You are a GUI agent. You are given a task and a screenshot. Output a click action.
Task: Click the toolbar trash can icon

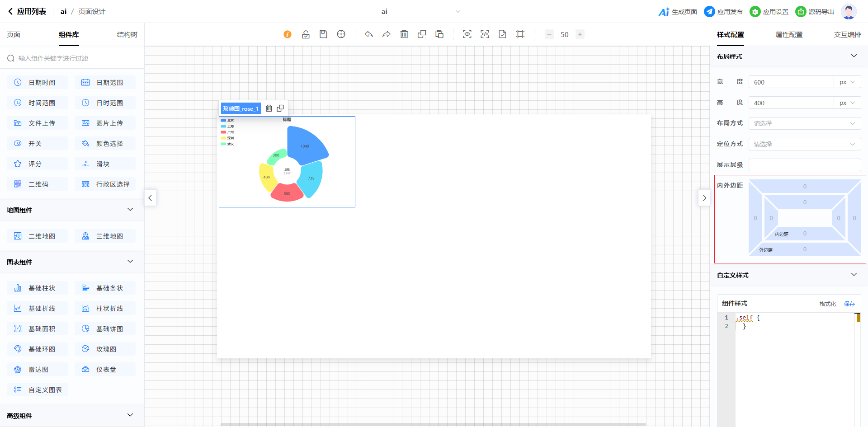click(x=404, y=34)
